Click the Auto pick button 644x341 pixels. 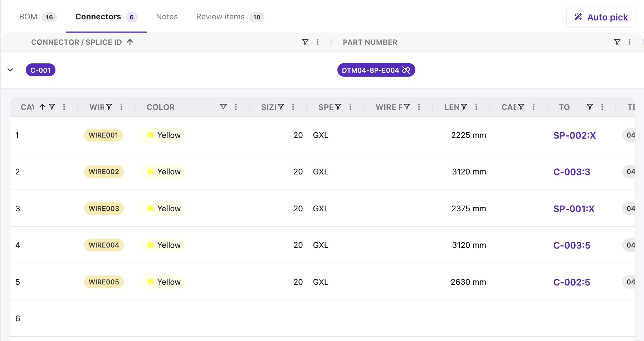coord(601,17)
